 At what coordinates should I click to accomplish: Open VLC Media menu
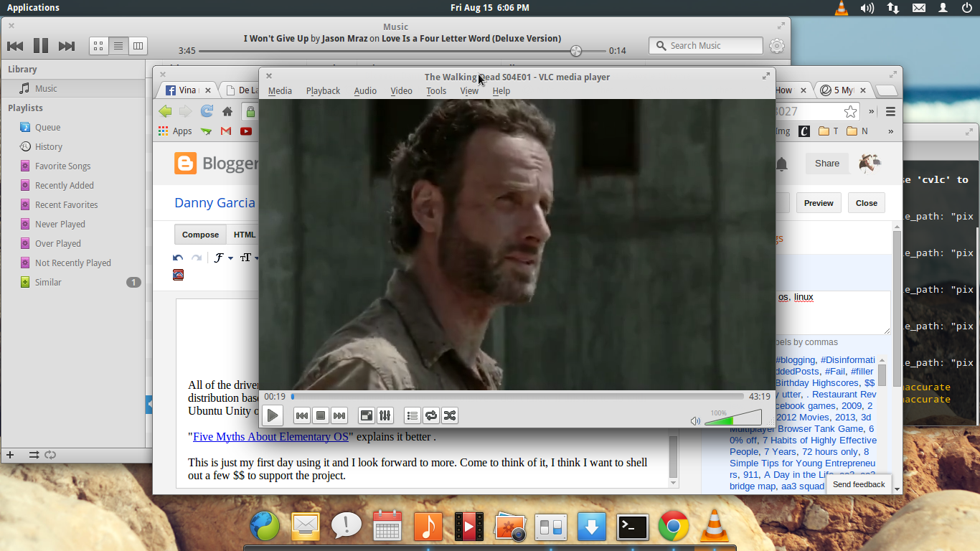280,91
